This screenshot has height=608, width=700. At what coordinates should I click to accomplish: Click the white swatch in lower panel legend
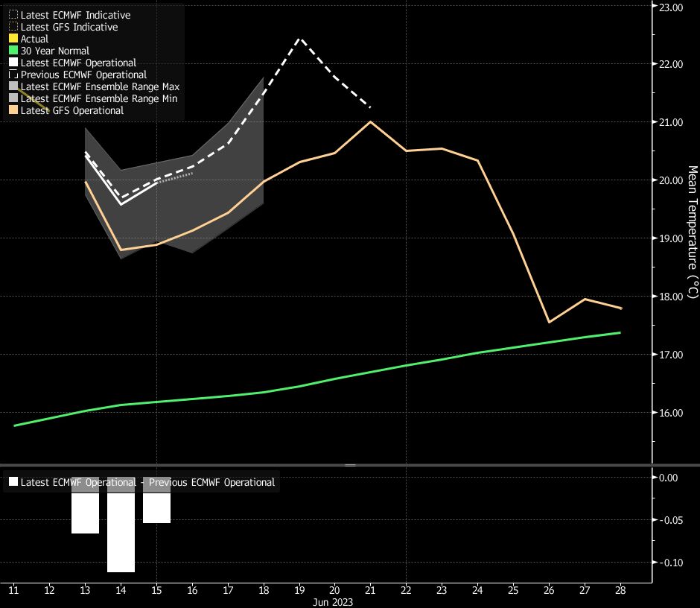tap(13, 482)
